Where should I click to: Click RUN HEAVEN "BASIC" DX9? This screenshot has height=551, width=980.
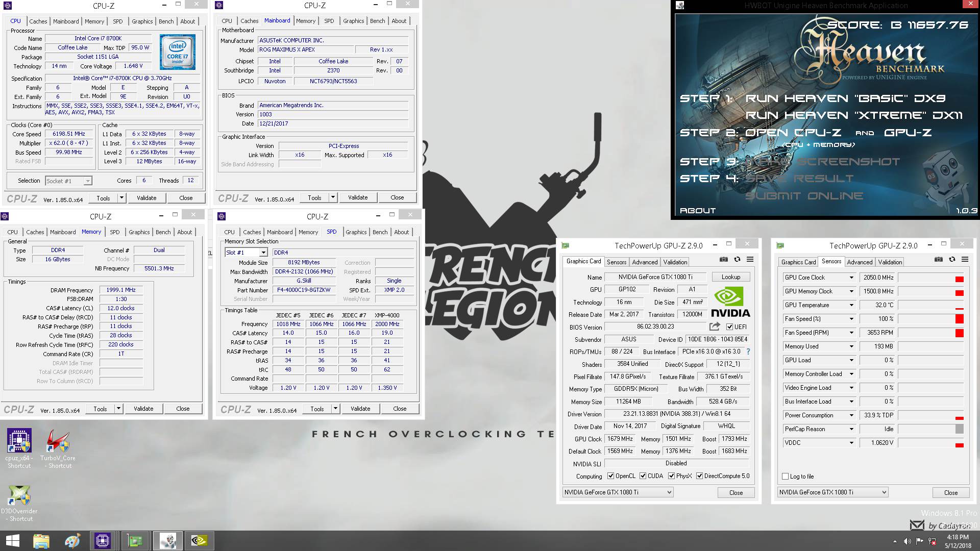coord(845,98)
